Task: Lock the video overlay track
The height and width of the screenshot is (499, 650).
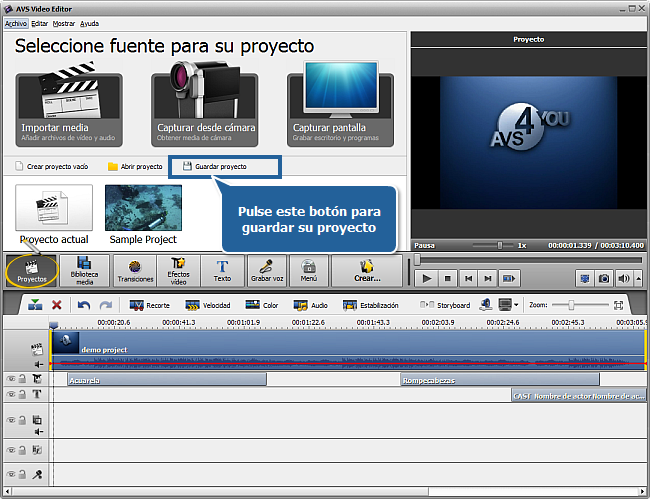Action: [22, 420]
